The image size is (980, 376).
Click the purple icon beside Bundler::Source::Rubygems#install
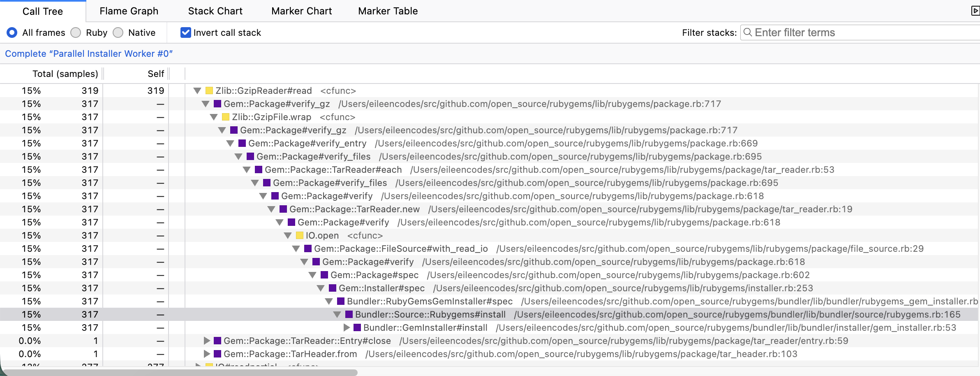[x=349, y=314]
